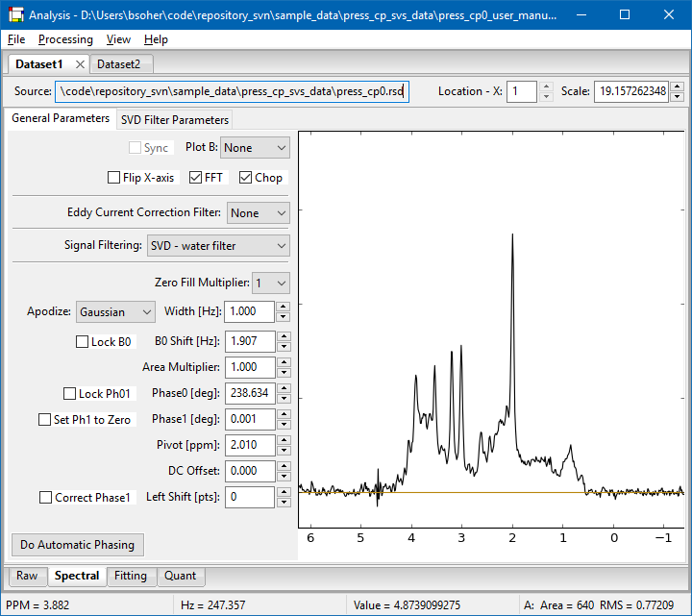This screenshot has width=692, height=616.
Task: Decrease Scale value with down arrow
Action: point(677,97)
